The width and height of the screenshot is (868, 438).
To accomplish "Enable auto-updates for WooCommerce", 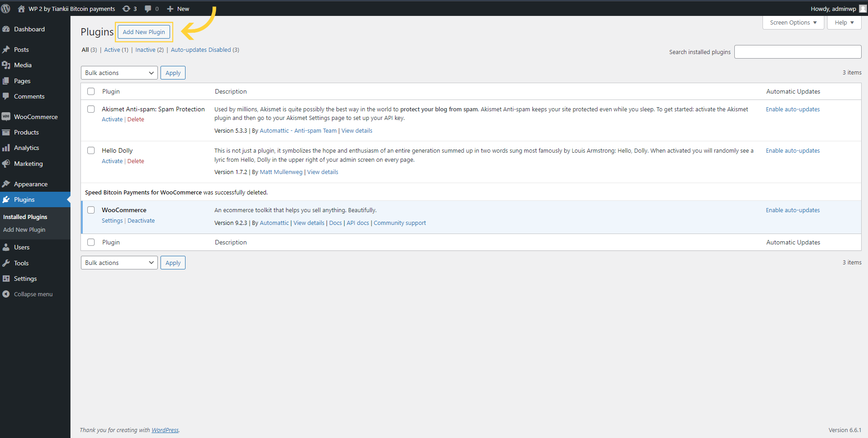I will [x=793, y=210].
